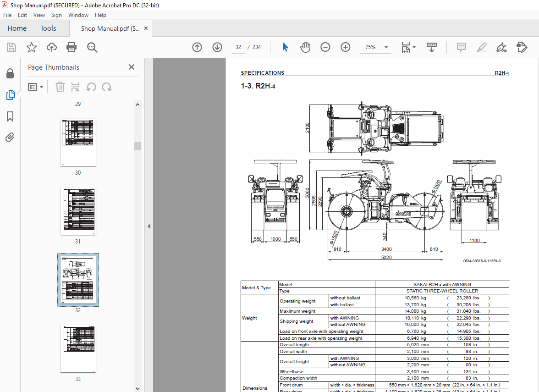Go to the previous page arrow

197,47
